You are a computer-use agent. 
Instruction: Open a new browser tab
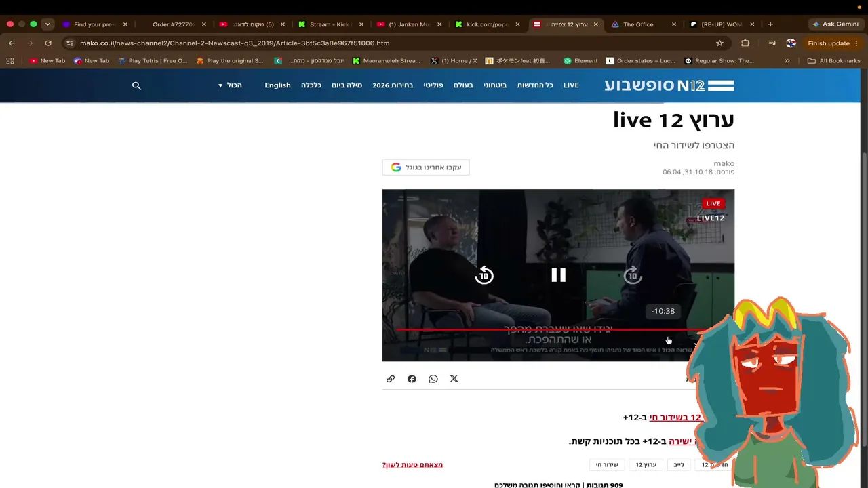coord(770,24)
